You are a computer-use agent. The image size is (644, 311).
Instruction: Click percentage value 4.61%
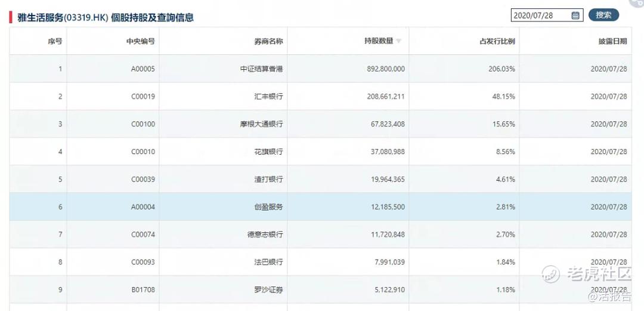(x=506, y=179)
